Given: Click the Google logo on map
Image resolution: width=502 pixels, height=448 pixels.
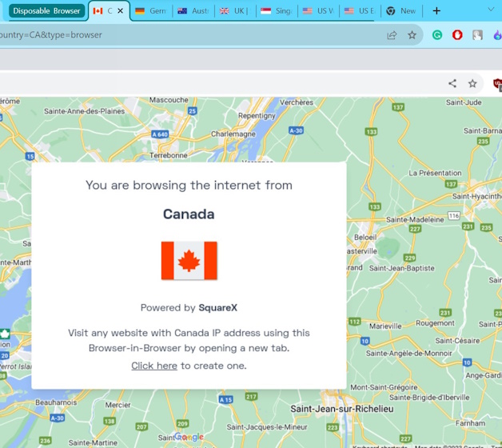Looking at the screenshot, I should (189, 437).
